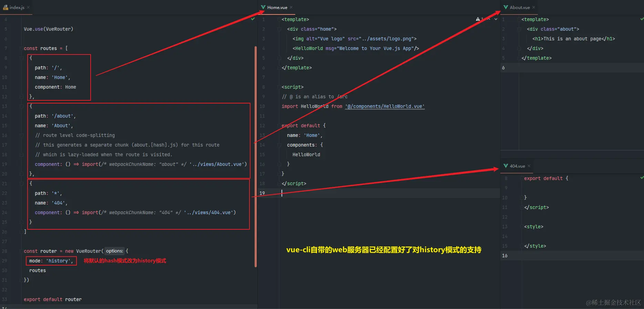Fold the 'components: {' block in Home.vue
This screenshot has width=644, height=309.
[279, 145]
